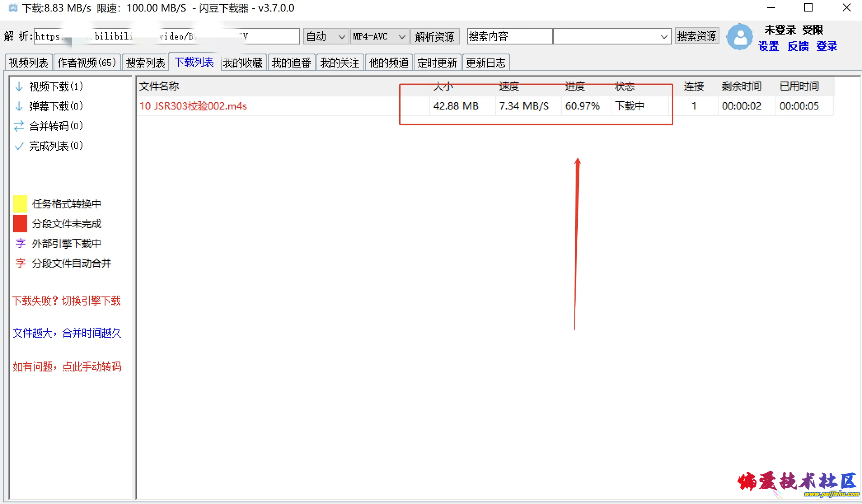Click the 搜索资源 button

[x=696, y=36]
